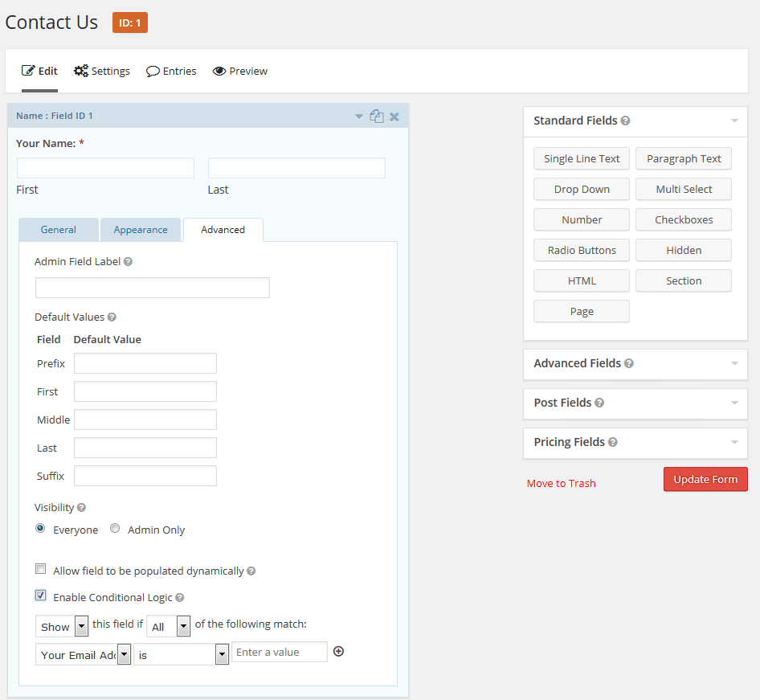Click the help icon next to Visibility
The height and width of the screenshot is (700, 760).
pyautogui.click(x=81, y=508)
